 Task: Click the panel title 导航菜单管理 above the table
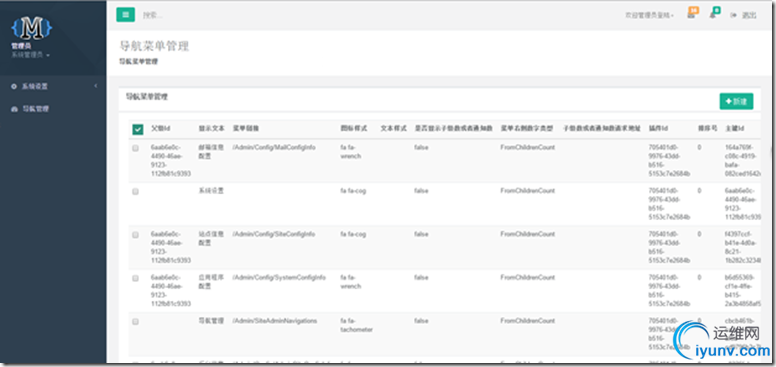click(146, 97)
